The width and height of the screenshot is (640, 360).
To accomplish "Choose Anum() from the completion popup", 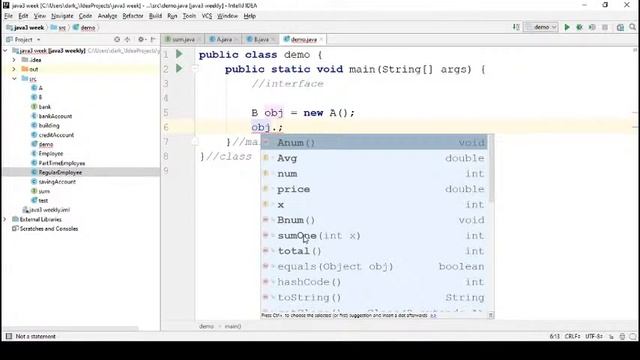I will pos(374,142).
